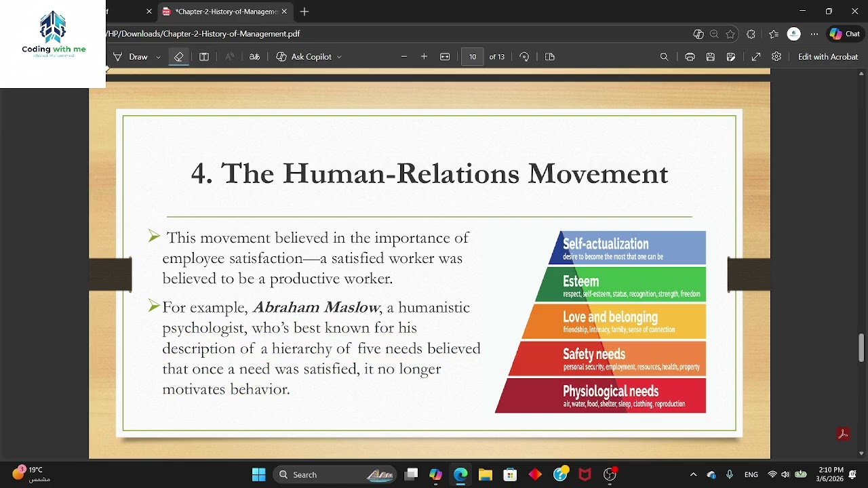Open Find in PDF search icon
868x488 pixels.
(x=665, y=57)
